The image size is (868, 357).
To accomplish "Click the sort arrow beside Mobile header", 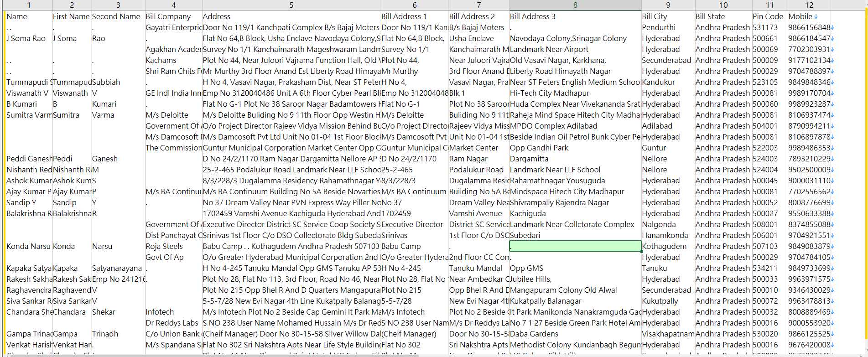I will point(816,17).
